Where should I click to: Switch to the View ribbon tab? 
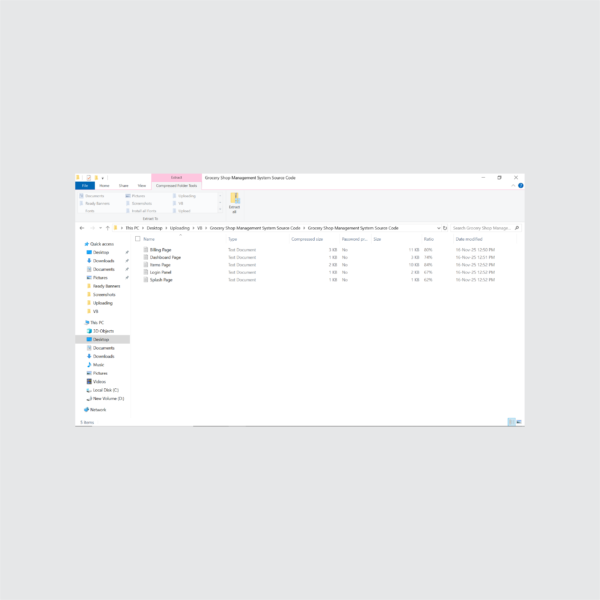click(x=142, y=186)
